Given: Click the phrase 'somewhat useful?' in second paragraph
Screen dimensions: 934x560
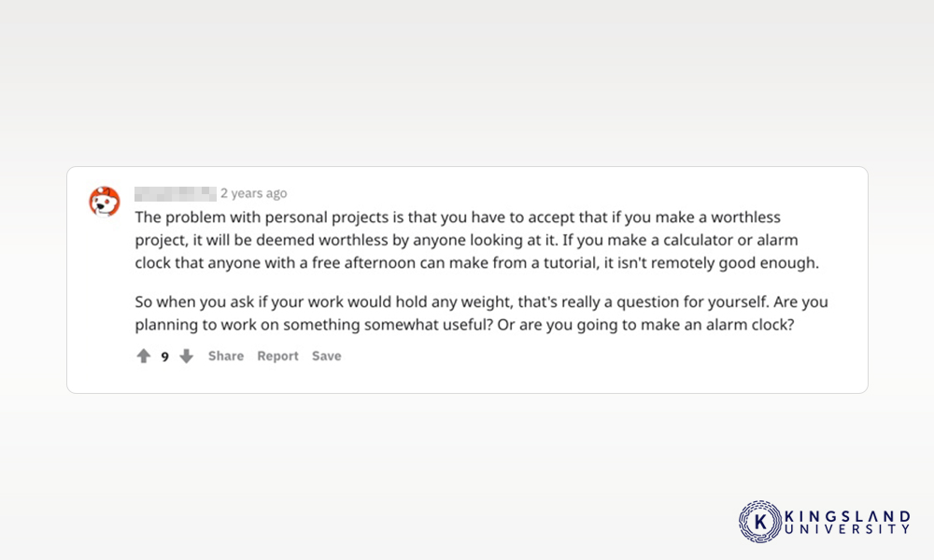Looking at the screenshot, I should (429, 325).
